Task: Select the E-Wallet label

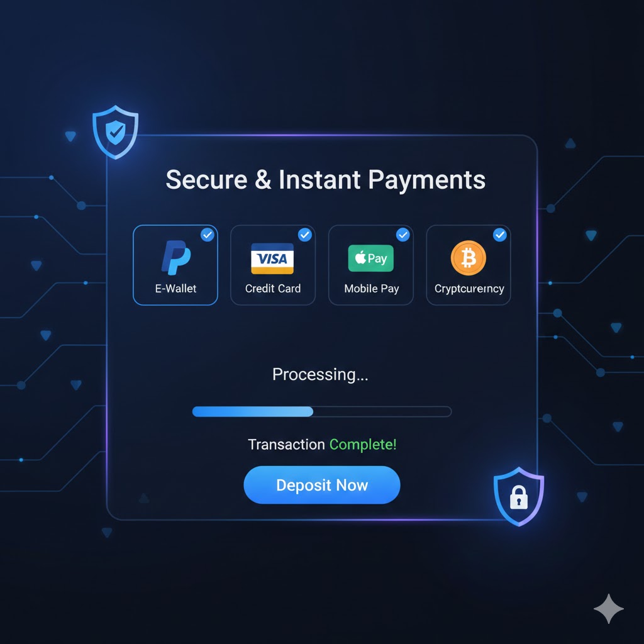Action: point(176,289)
